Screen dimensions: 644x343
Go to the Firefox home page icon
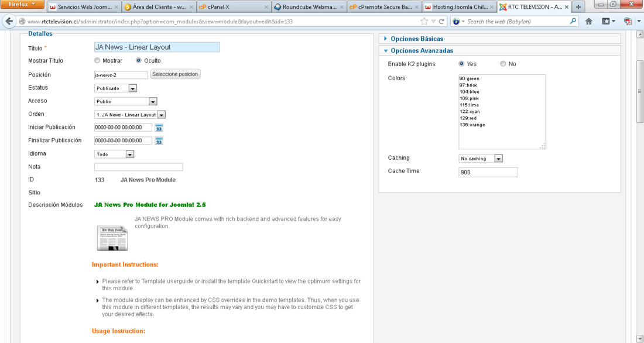588,21
